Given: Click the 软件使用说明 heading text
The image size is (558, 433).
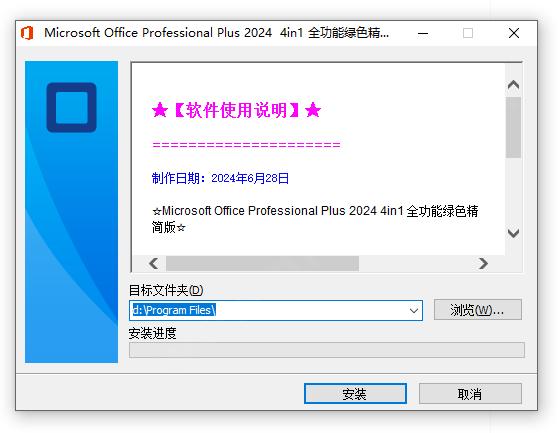Looking at the screenshot, I should (x=236, y=110).
